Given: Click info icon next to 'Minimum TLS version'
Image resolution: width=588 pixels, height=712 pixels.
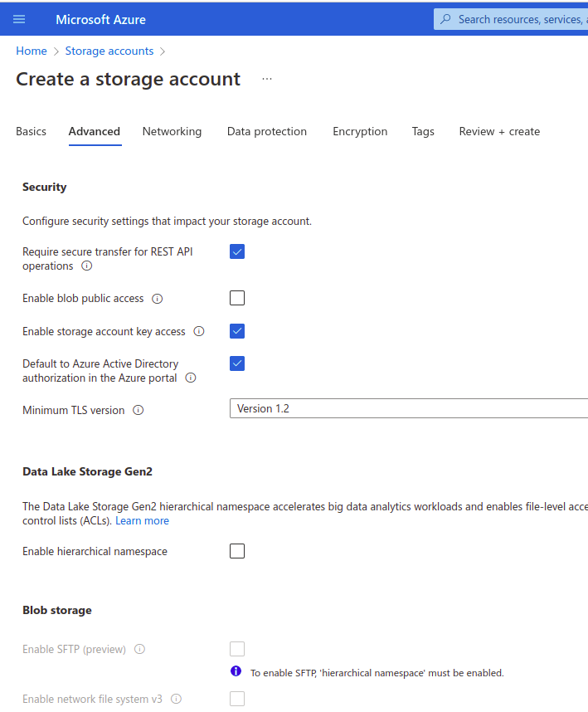Looking at the screenshot, I should (x=138, y=409).
